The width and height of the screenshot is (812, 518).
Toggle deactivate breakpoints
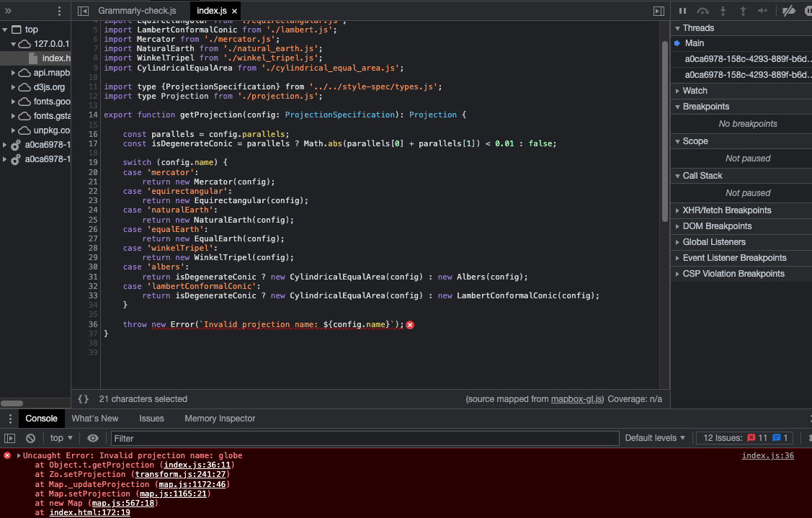pyautogui.click(x=788, y=11)
